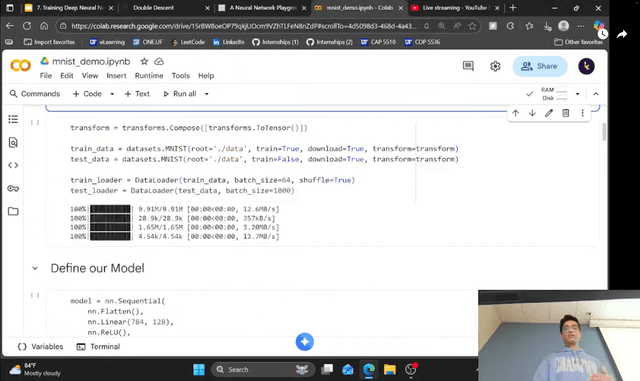The image size is (640, 381).
Task: Delete cell with the trash icon
Action: pyautogui.click(x=566, y=113)
